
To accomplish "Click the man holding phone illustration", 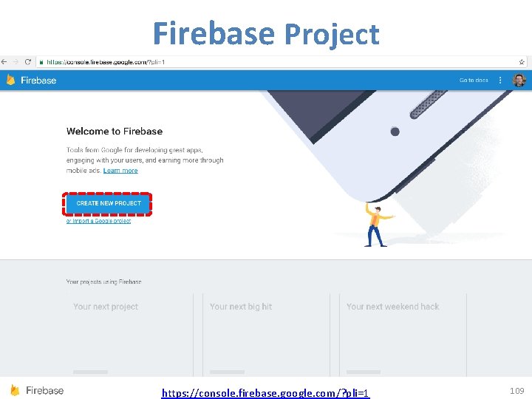I will coord(378,225).
